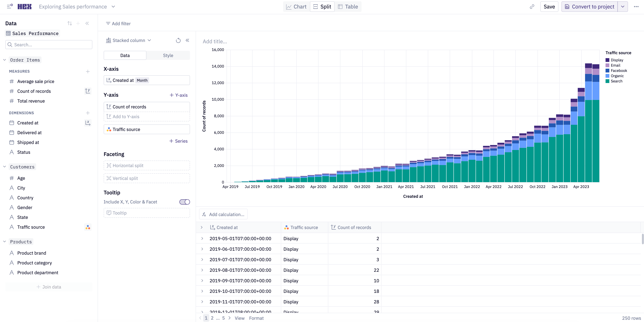The height and width of the screenshot is (322, 644).
Task: Click Add filter
Action: point(118,24)
